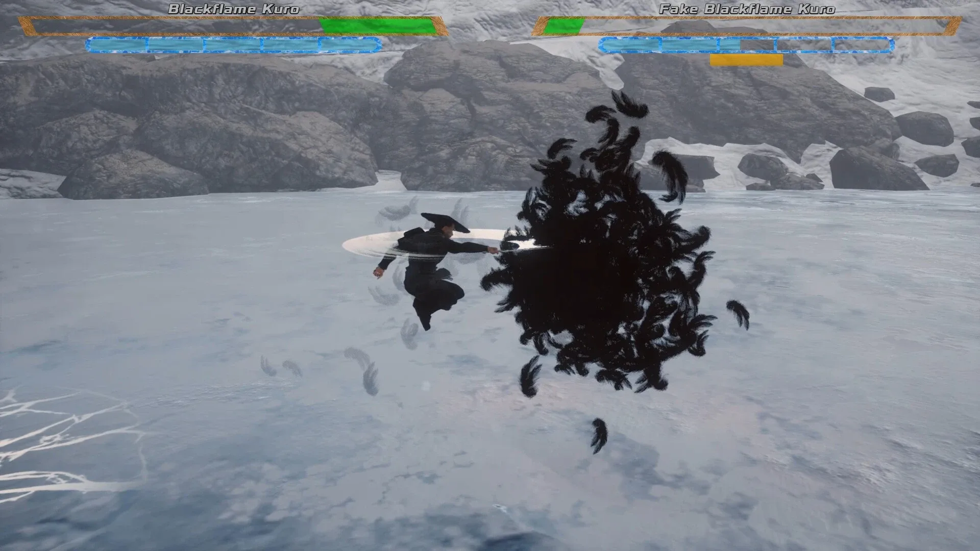This screenshot has width=980, height=551.
Task: Click the first filled segment of enemy energy bar
Action: click(x=631, y=45)
